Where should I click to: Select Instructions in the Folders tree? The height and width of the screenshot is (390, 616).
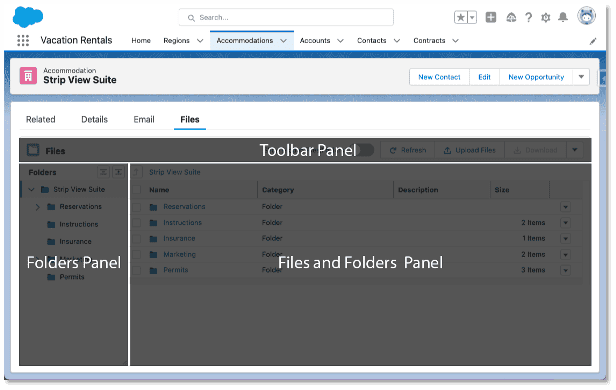click(x=79, y=224)
